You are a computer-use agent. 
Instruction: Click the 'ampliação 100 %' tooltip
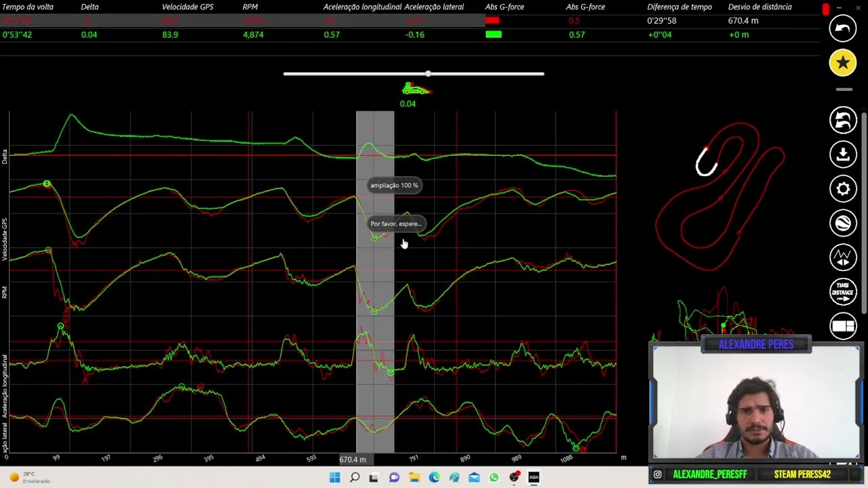(394, 185)
